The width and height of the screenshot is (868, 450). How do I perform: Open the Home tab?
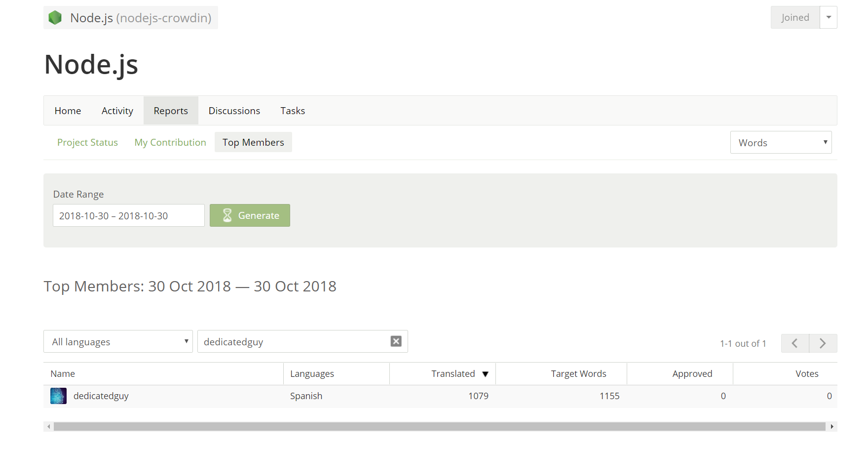(x=68, y=111)
